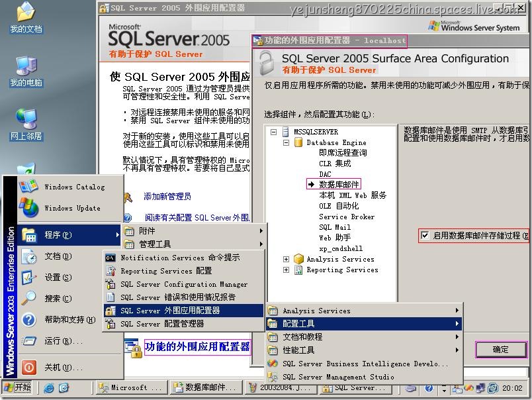Select 程序(P) in the Start menu
The height and width of the screenshot is (400, 532).
point(69,235)
